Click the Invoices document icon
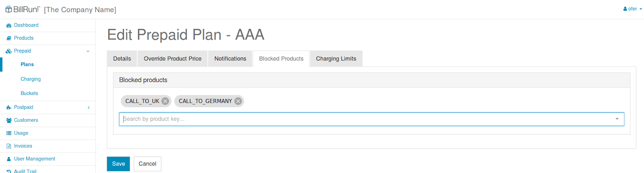Screen dimensions: 644x173 click(x=9, y=146)
